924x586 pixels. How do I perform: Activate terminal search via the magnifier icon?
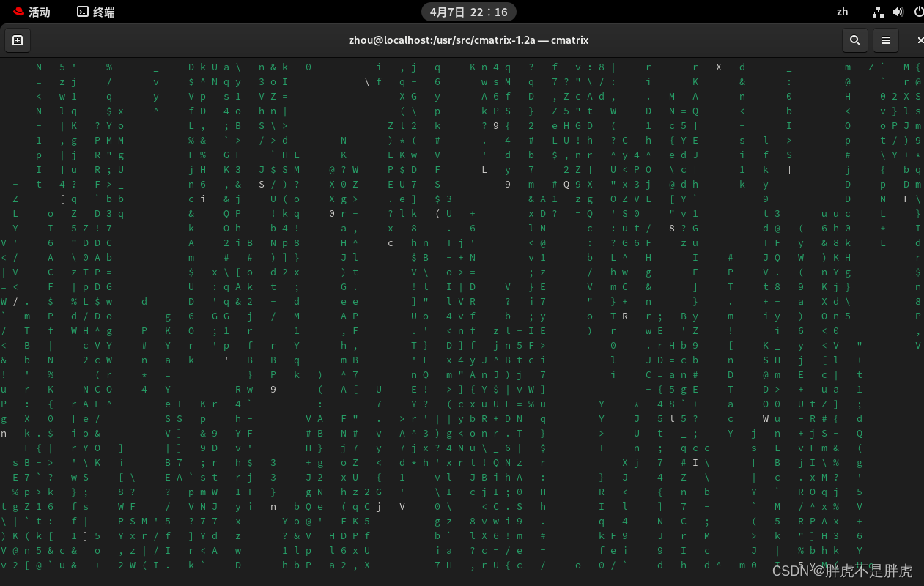[855, 40]
